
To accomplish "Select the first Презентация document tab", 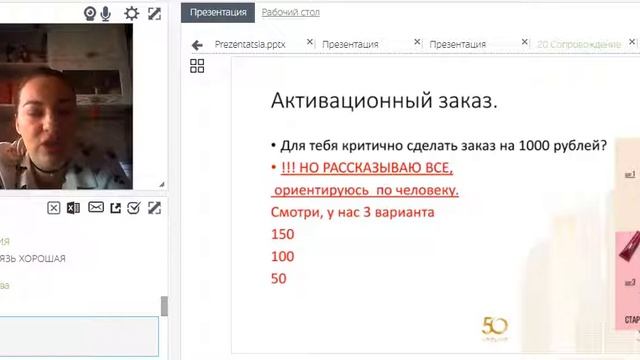I will (x=350, y=44).
